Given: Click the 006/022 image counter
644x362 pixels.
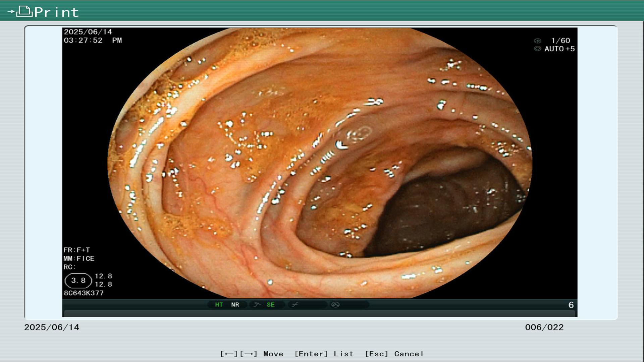Looking at the screenshot, I should [544, 327].
